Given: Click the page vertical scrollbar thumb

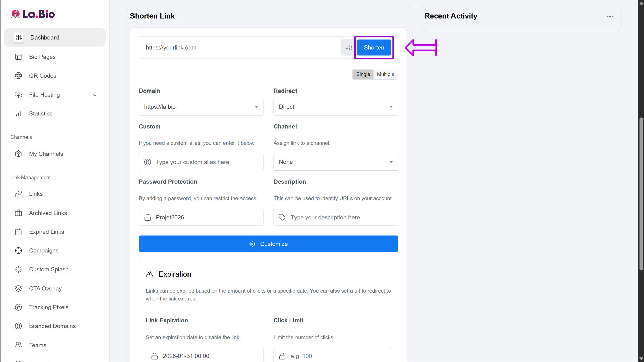Looking at the screenshot, I should pyautogui.click(x=641, y=194).
